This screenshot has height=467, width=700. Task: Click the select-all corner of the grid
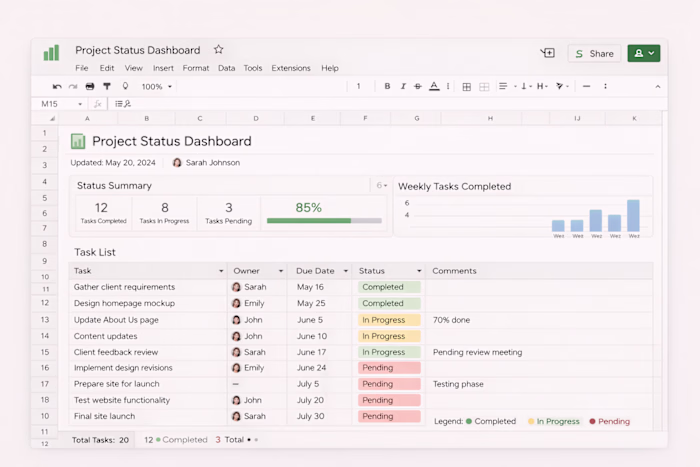pos(52,118)
